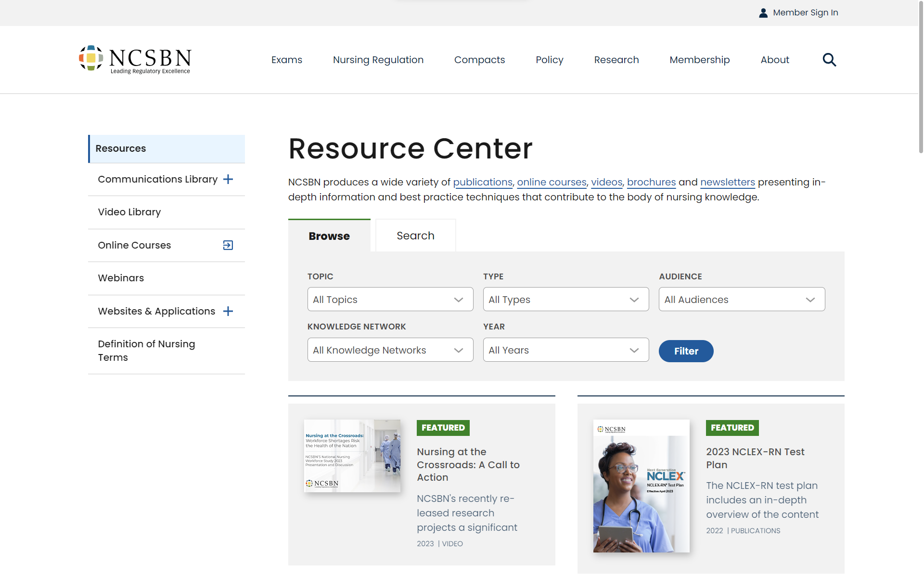
Task: Open the All Knowledge Networks dropdown
Action: click(390, 350)
